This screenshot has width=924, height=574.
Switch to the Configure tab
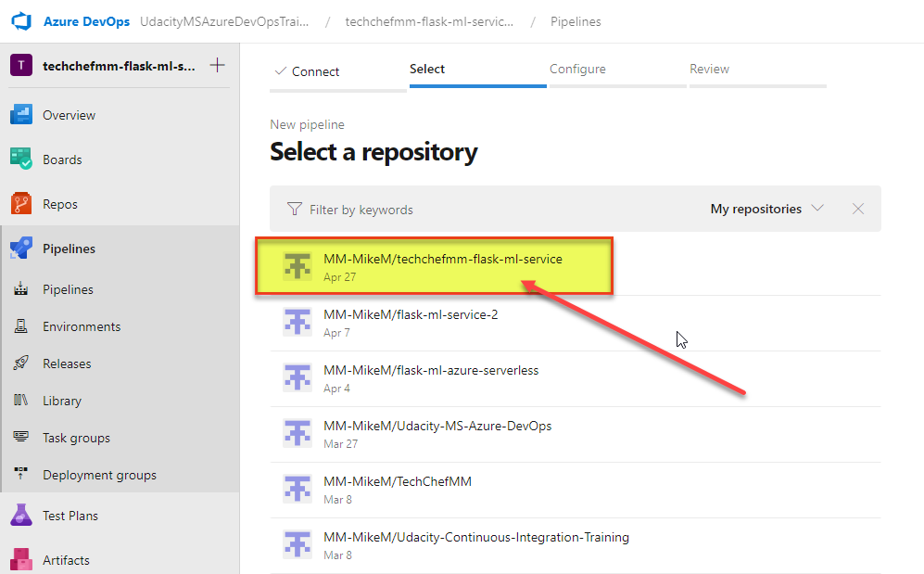point(577,69)
